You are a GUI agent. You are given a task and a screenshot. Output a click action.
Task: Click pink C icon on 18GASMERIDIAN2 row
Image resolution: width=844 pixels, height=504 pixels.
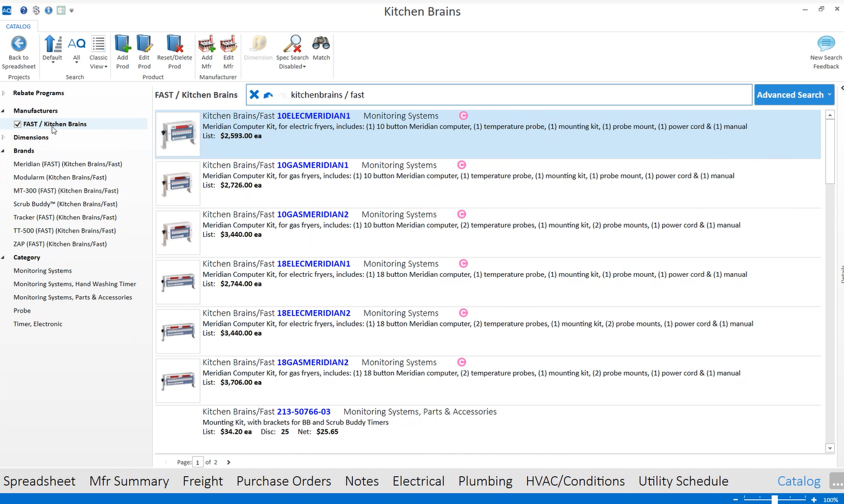[461, 362]
